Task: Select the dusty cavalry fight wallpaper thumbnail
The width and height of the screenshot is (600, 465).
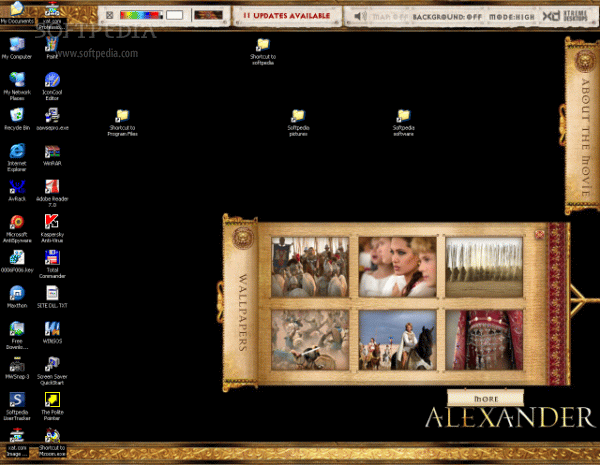Action: 310,340
